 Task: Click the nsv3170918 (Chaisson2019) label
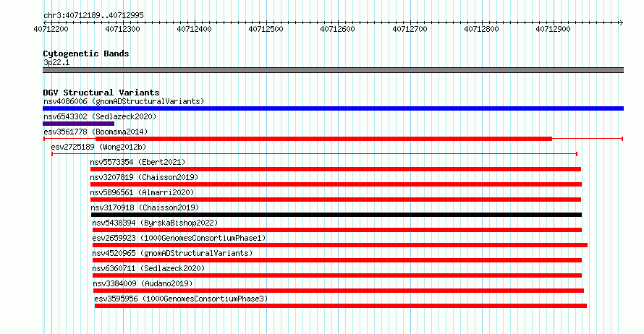tap(145, 207)
